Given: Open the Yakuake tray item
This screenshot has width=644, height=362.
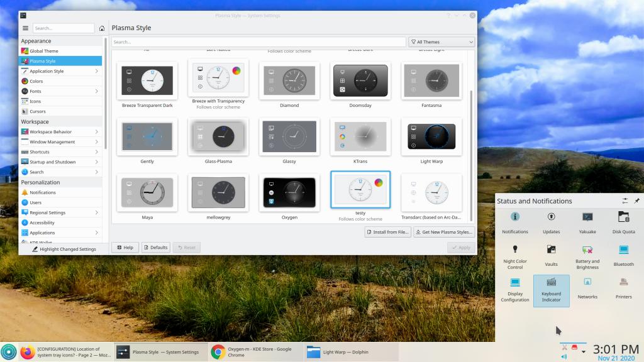Looking at the screenshot, I should [587, 221].
